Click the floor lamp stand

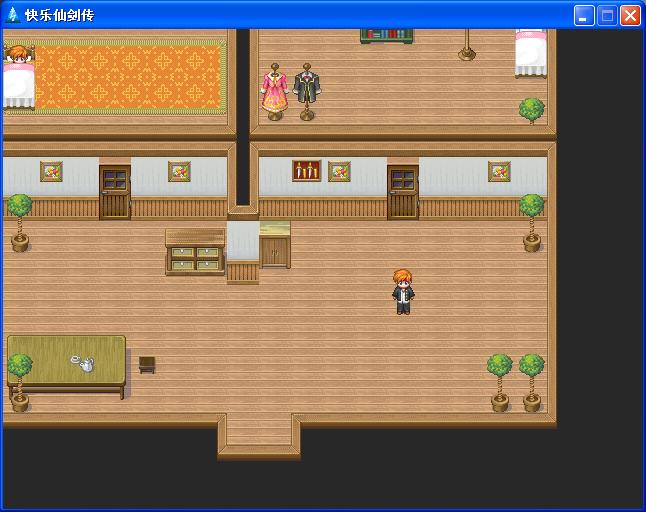[x=467, y=45]
